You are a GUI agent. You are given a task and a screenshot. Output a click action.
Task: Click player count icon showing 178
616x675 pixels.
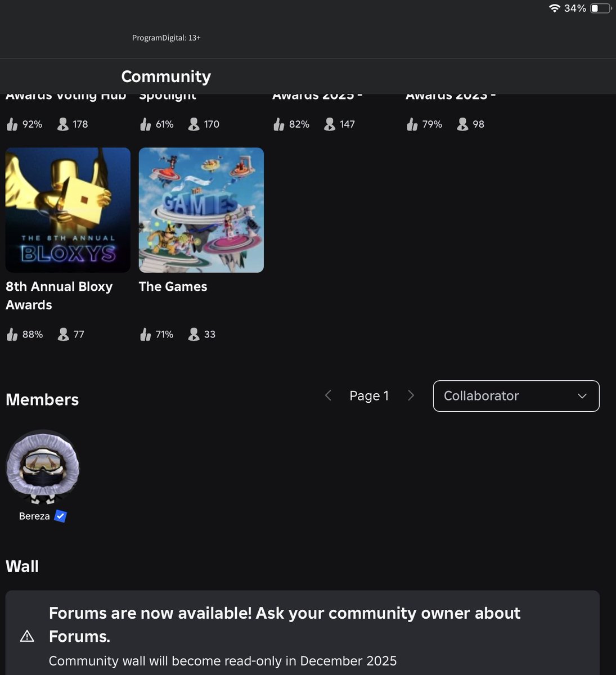64,124
